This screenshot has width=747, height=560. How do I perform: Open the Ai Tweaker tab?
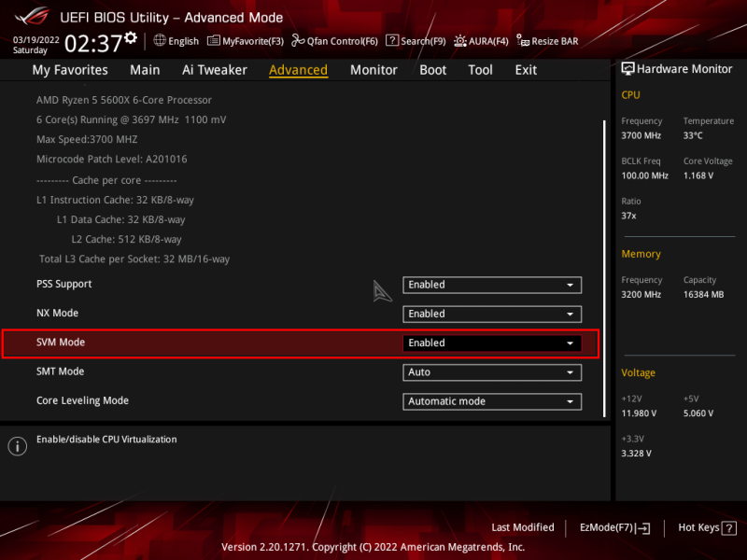click(x=214, y=69)
